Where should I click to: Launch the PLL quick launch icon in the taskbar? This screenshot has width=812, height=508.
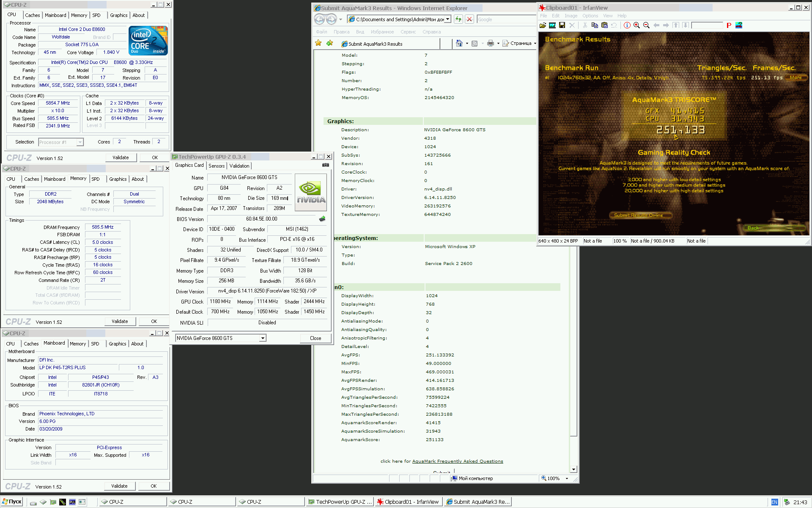pyautogui.click(x=72, y=502)
